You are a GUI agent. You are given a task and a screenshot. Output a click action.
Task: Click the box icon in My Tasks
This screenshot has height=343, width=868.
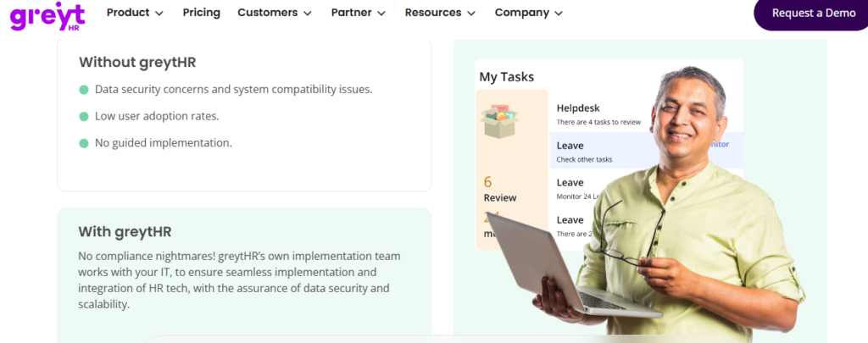point(500,121)
